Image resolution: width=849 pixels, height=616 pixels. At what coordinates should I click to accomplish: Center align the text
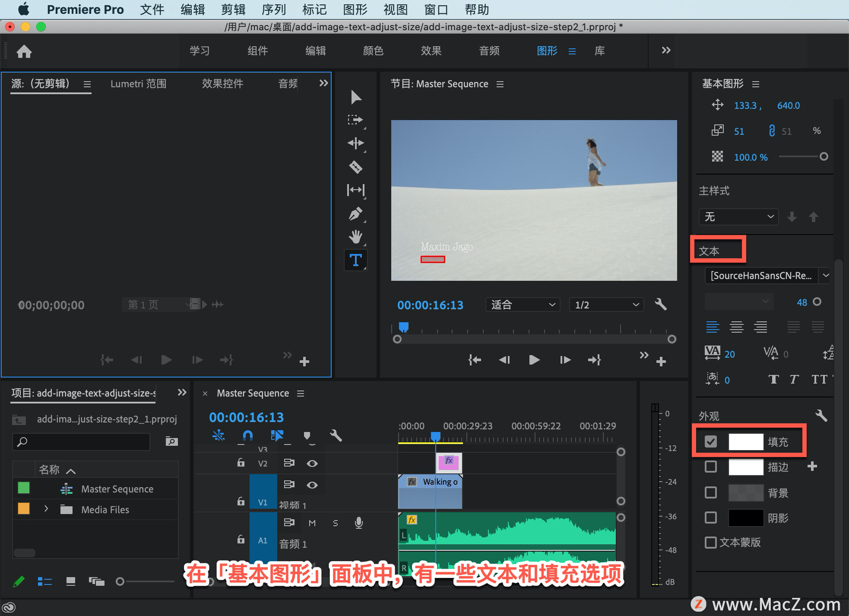736,327
